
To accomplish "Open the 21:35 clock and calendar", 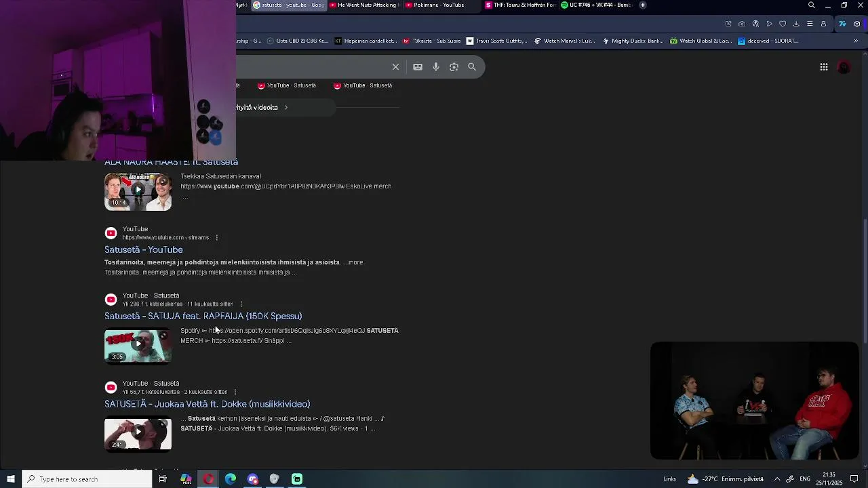I will point(829,479).
